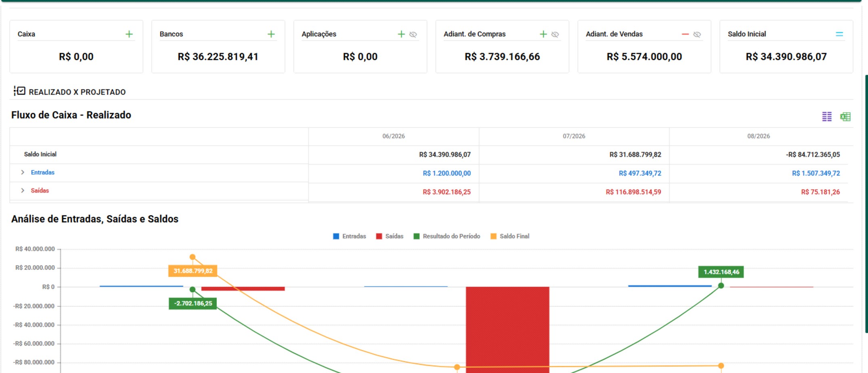Toggle Resultado do Período legend swatch
Image resolution: width=868 pixels, height=373 pixels.
tap(417, 236)
